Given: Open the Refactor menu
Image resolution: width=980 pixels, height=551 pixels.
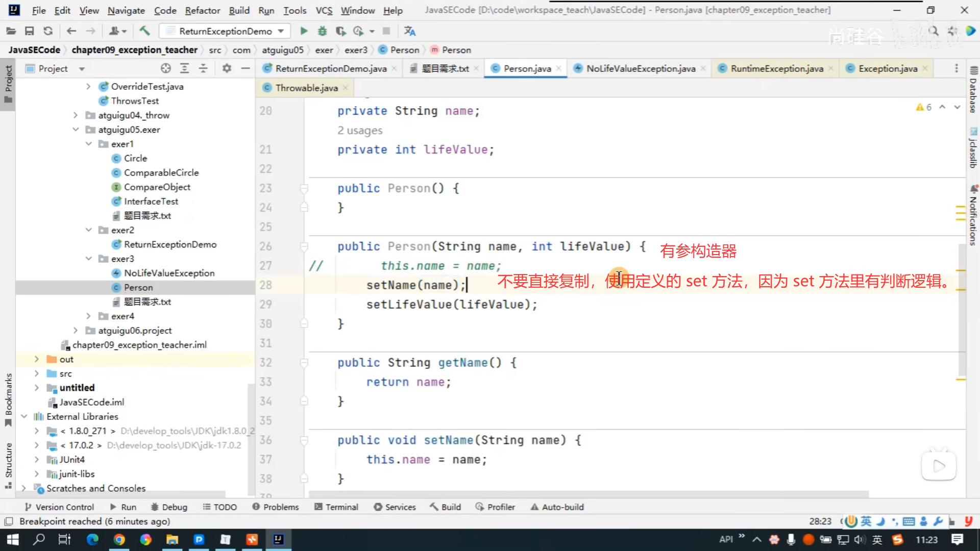Looking at the screenshot, I should tap(202, 10).
